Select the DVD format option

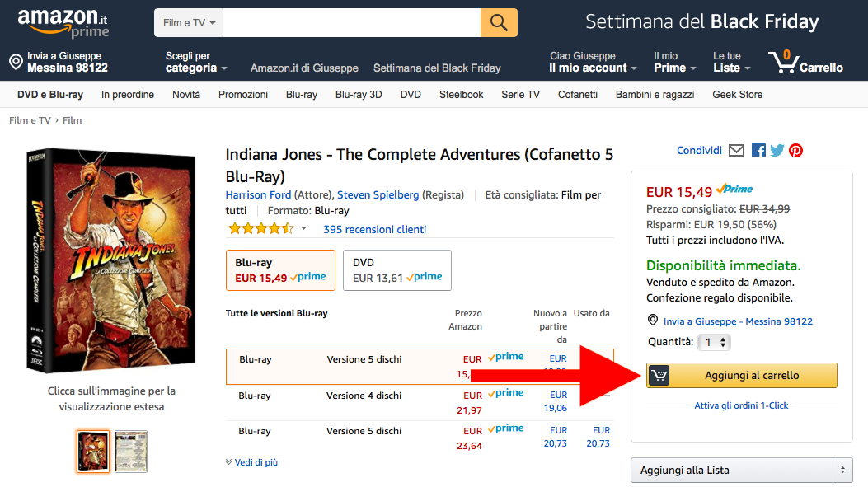(397, 270)
